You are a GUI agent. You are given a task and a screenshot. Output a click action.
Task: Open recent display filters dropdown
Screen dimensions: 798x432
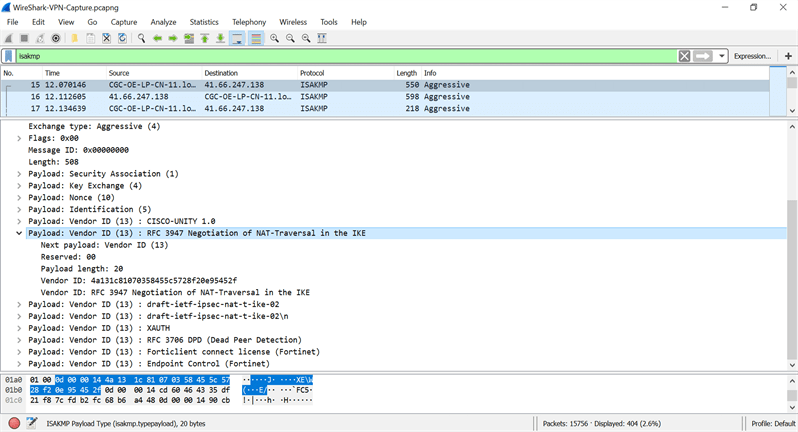722,56
